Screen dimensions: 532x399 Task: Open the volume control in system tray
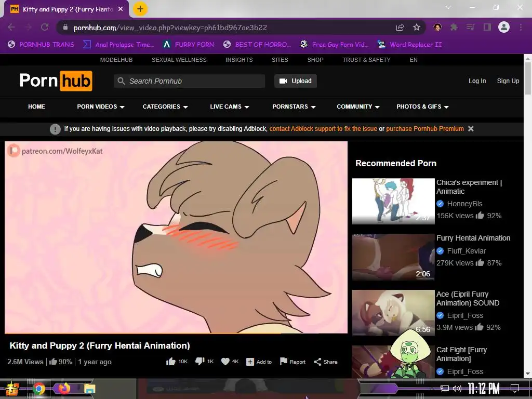(457, 389)
